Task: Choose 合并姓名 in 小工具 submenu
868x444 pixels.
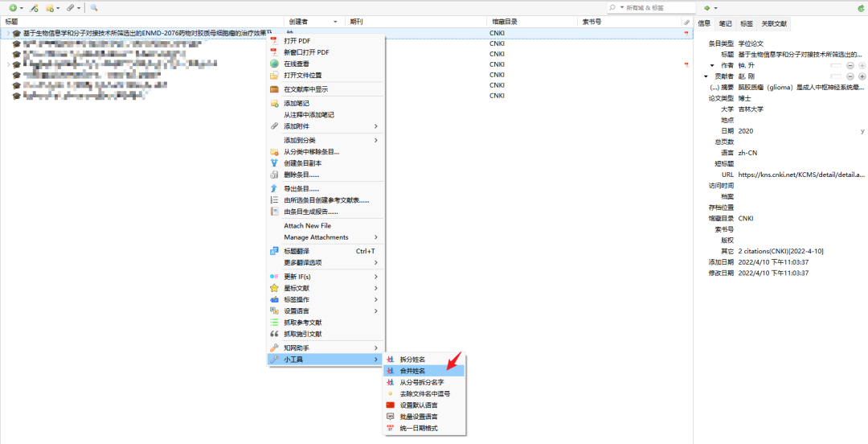Action: pos(424,371)
